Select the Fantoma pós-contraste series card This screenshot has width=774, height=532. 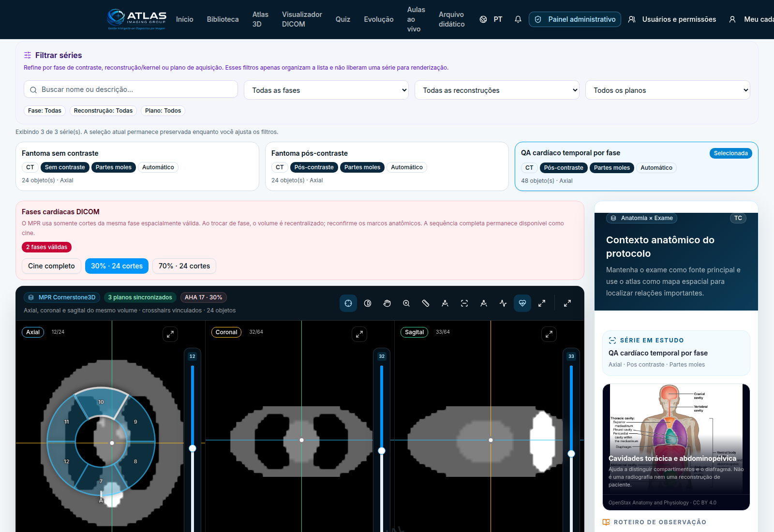[387, 166]
